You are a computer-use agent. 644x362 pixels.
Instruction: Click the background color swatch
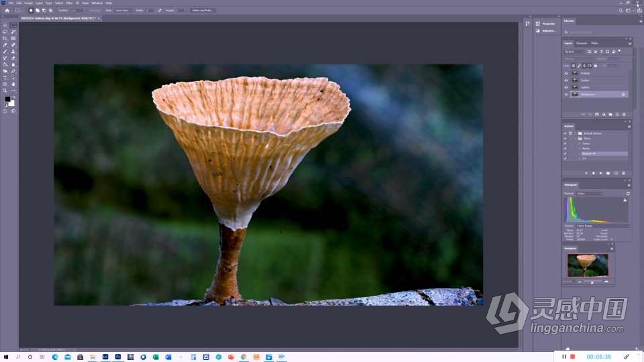tap(12, 104)
